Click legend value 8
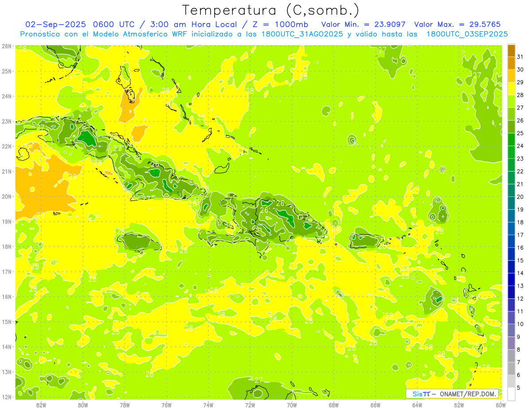 click(519, 349)
